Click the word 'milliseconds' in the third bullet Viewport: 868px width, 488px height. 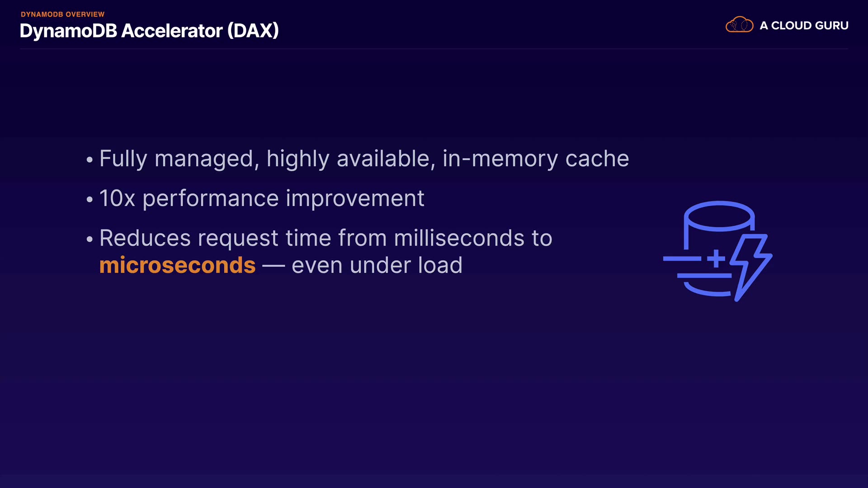click(459, 238)
